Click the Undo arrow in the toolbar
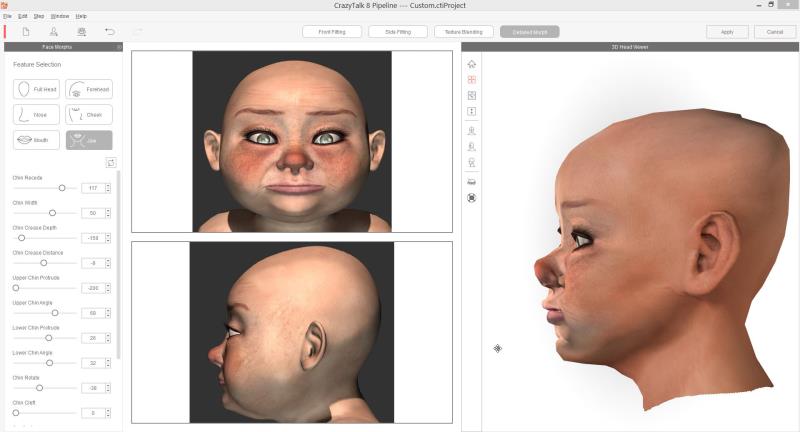The width and height of the screenshot is (800, 432). coord(109,32)
